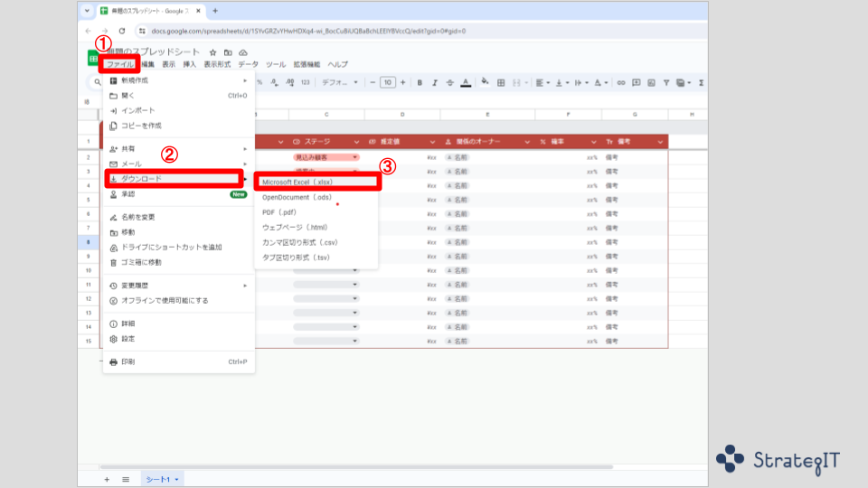Expand the font family dropdown
Viewport: 868px width, 488px height.
(x=339, y=82)
